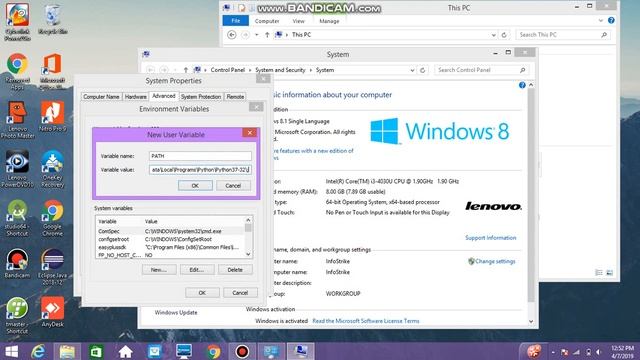Show hidden system tray icons
Image resolution: width=640 pixels, height=360 pixels.
coord(553,352)
